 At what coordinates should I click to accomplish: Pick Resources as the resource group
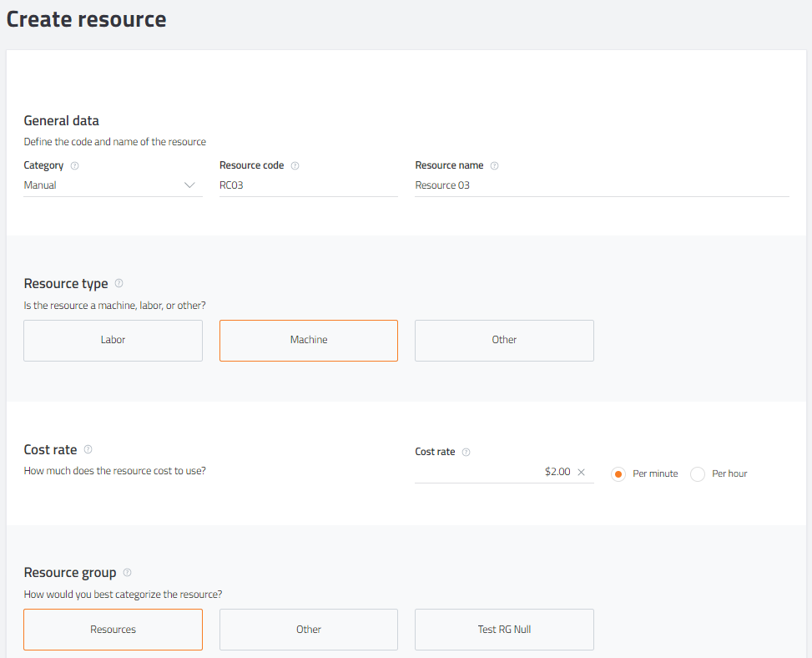click(113, 630)
